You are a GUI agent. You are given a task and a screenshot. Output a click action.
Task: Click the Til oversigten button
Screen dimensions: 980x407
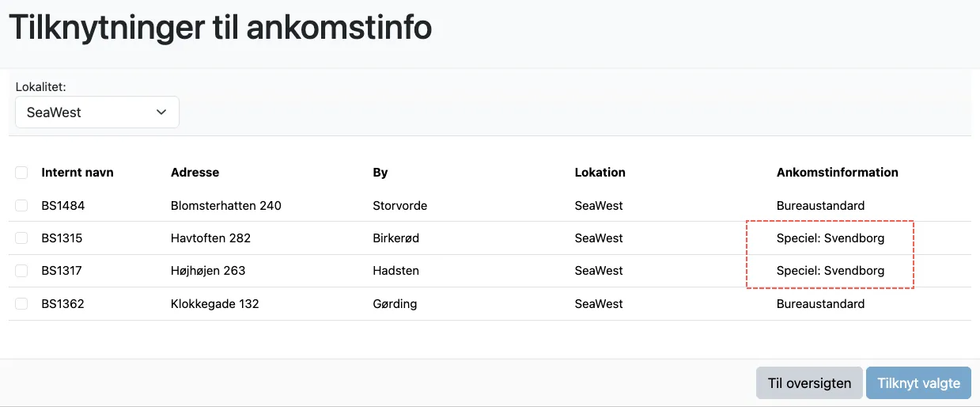[x=809, y=383]
